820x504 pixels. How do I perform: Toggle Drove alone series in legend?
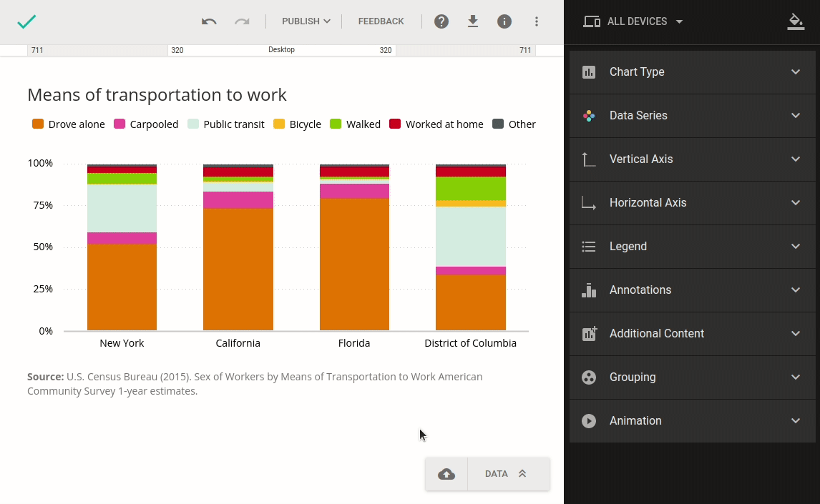coord(69,124)
